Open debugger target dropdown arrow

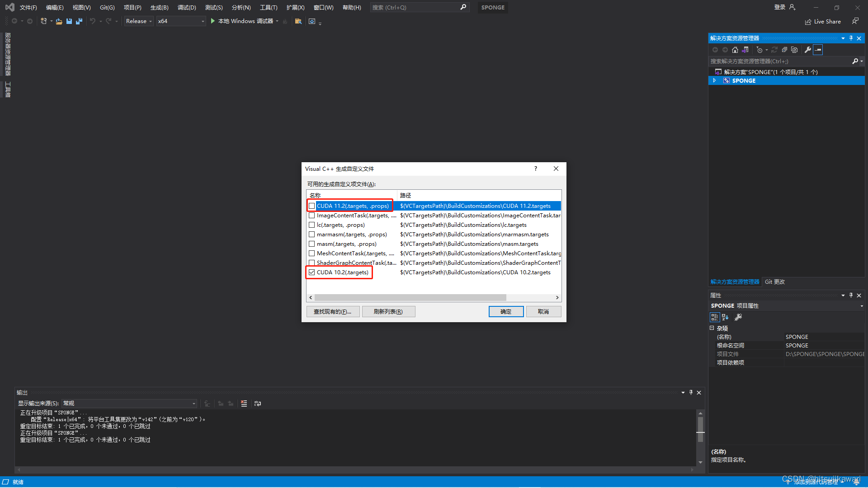(x=277, y=21)
